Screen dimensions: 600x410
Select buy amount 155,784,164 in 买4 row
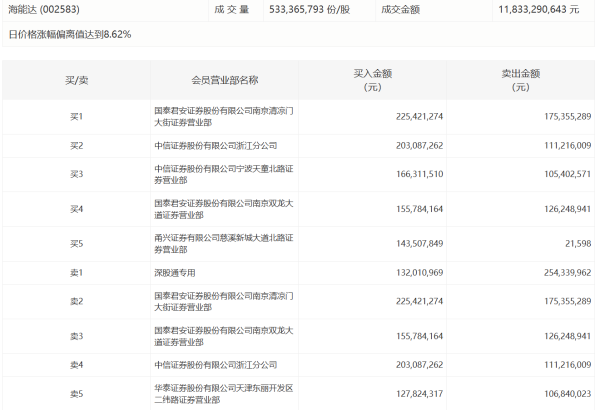pos(419,209)
